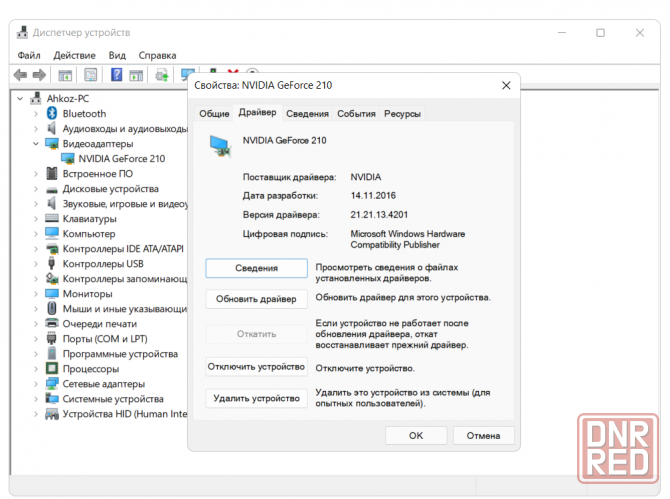
Task: Click the Back arrow in the toolbar
Action: click(20, 75)
